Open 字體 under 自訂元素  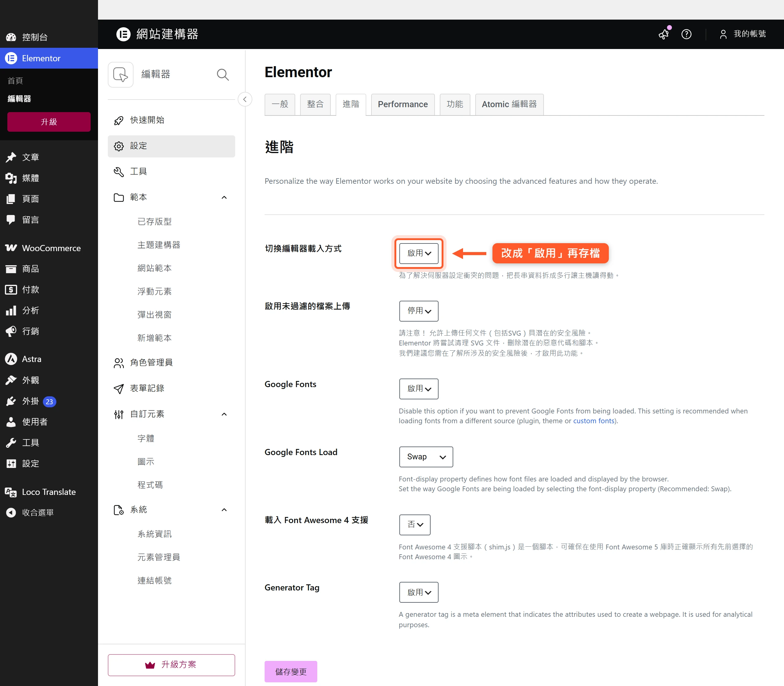(x=146, y=438)
